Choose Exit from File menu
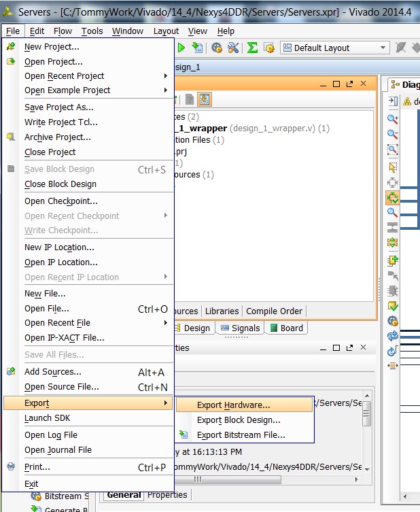The image size is (420, 512). (x=88, y=484)
